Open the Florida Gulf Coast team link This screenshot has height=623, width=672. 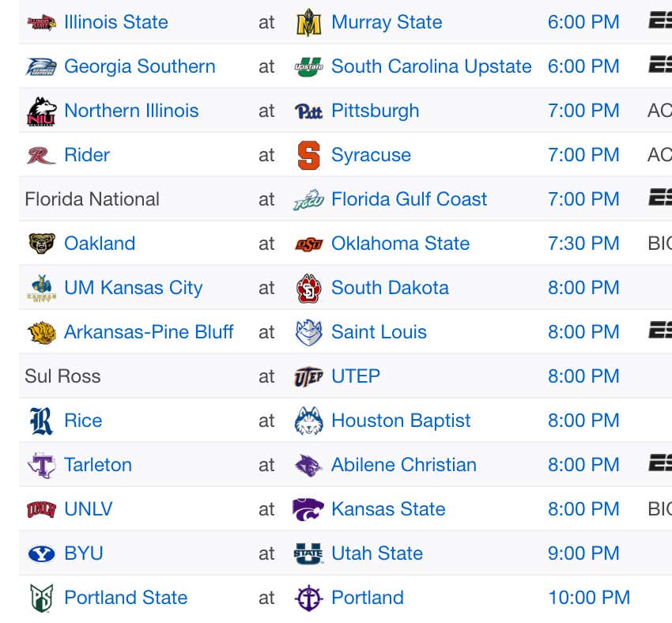click(x=409, y=199)
